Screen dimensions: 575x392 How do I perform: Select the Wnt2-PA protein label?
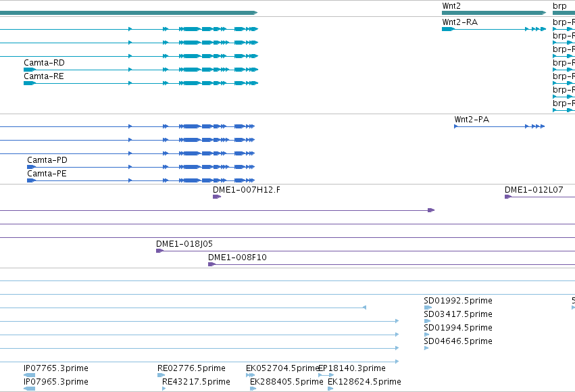(x=472, y=120)
